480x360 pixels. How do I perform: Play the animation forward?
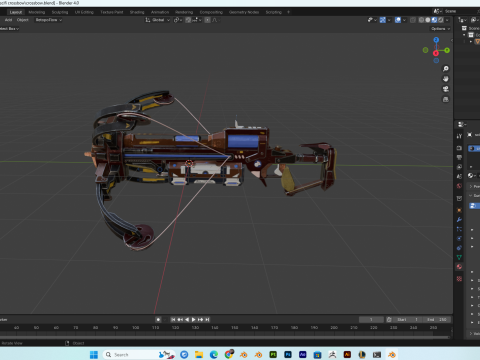pyautogui.click(x=194, y=320)
